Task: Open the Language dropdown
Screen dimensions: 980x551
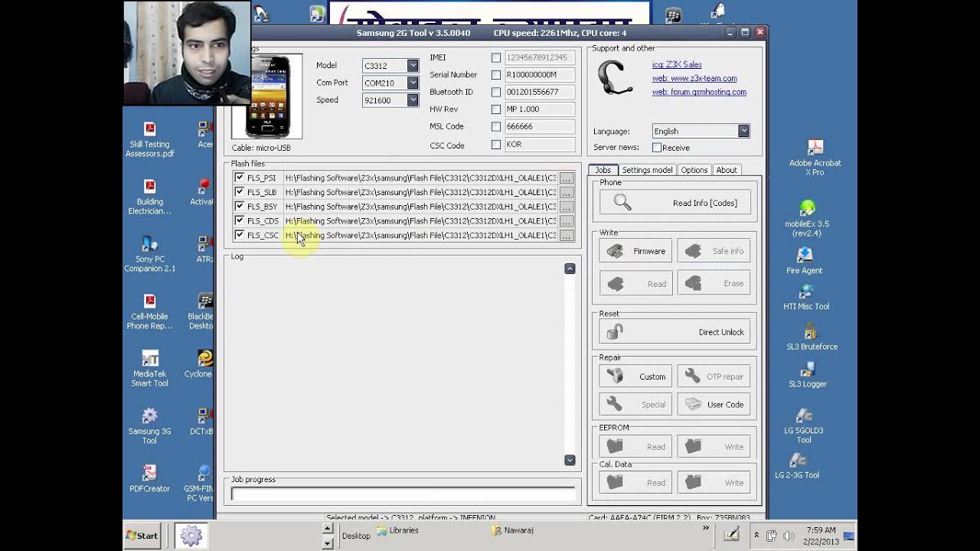Action: tap(743, 131)
